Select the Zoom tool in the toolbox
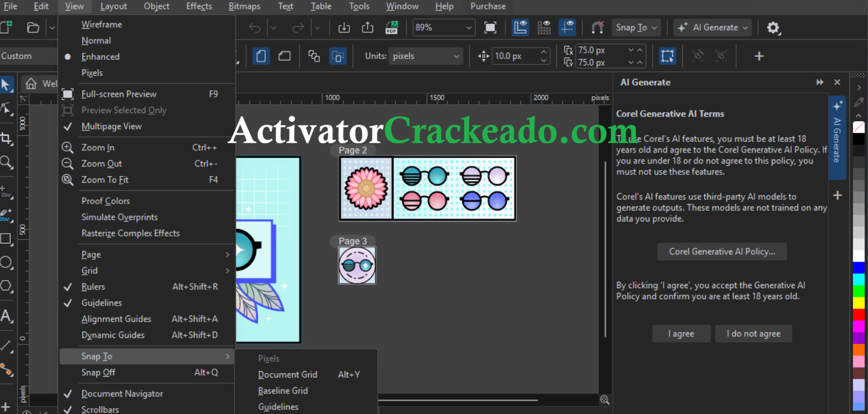This screenshot has width=868, height=414. (x=6, y=162)
